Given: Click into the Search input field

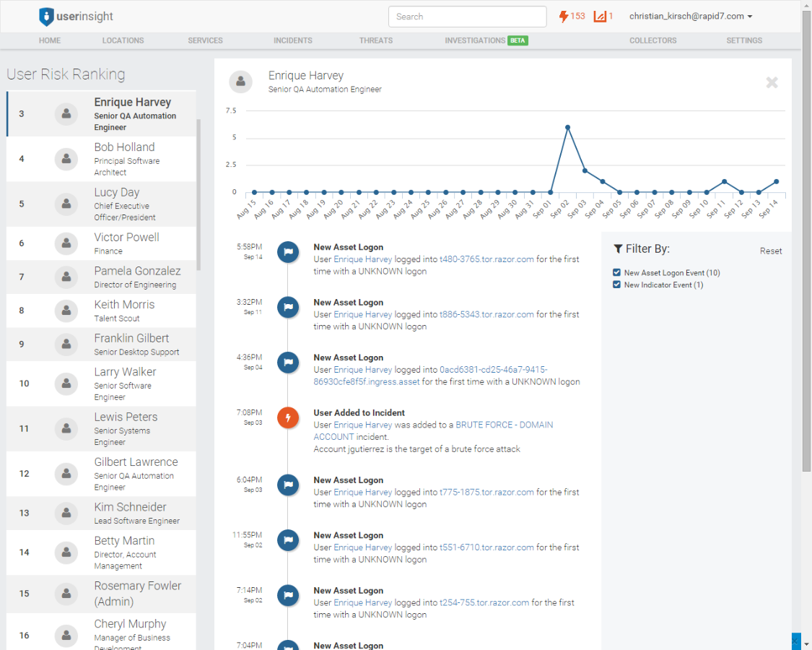Looking at the screenshot, I should [467, 17].
